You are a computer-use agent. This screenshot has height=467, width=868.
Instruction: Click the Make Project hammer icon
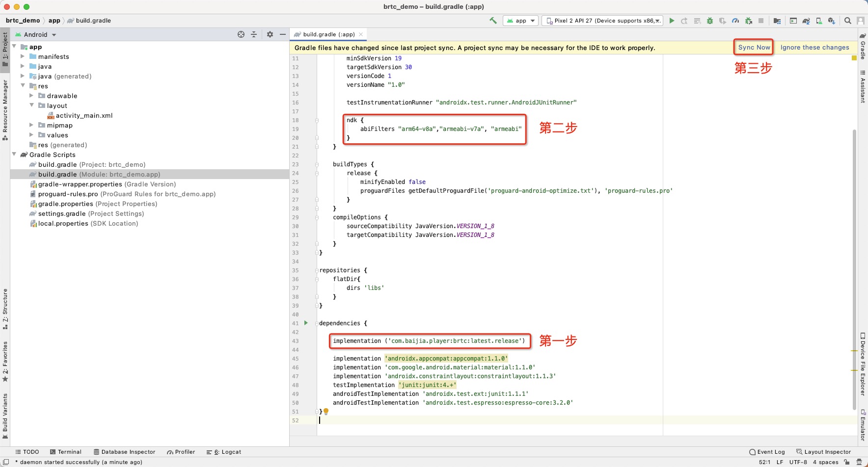pos(493,21)
